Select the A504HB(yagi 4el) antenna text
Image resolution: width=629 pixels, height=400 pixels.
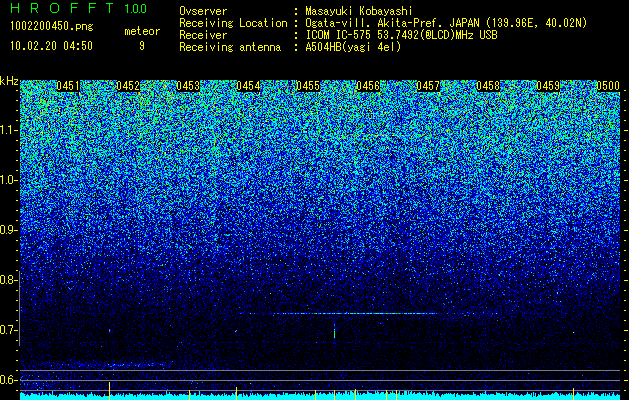[x=353, y=47]
